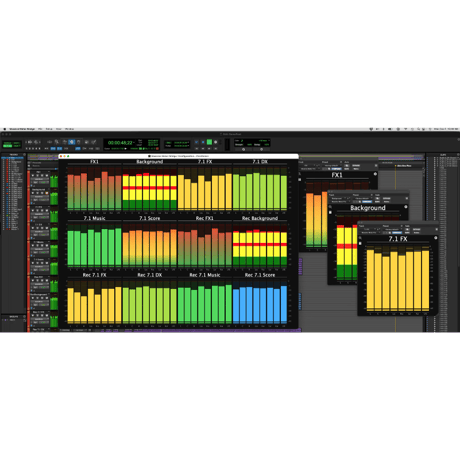
Task: Open settings gear in Background plugin window
Action: [406, 207]
